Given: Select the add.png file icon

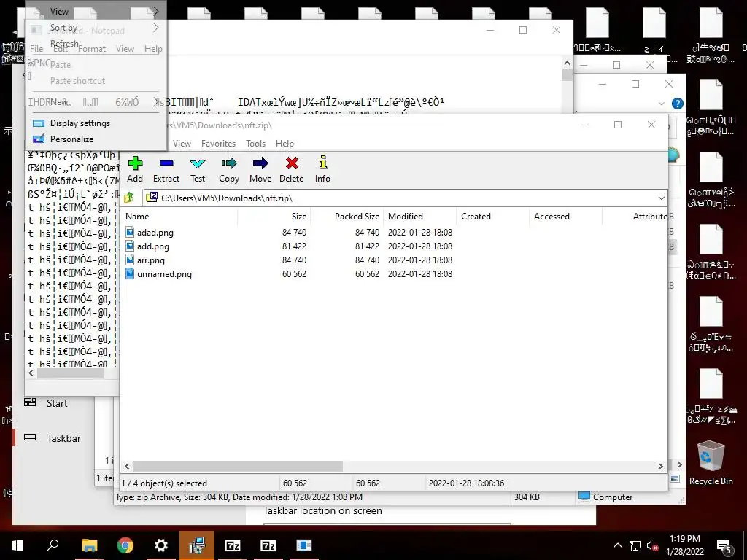Looking at the screenshot, I should tap(130, 246).
